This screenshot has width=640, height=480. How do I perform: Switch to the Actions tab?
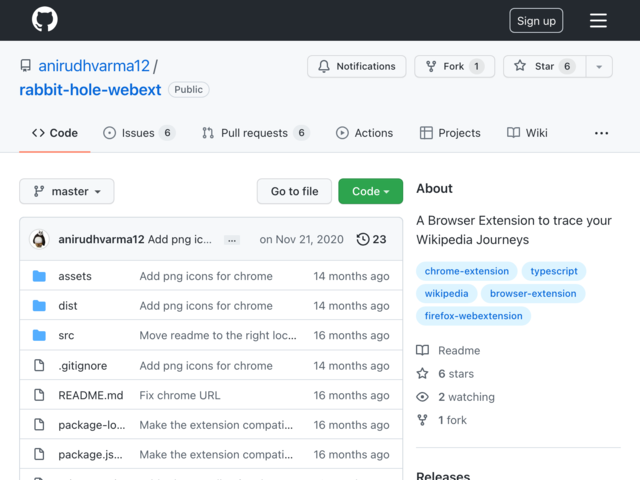click(364, 133)
